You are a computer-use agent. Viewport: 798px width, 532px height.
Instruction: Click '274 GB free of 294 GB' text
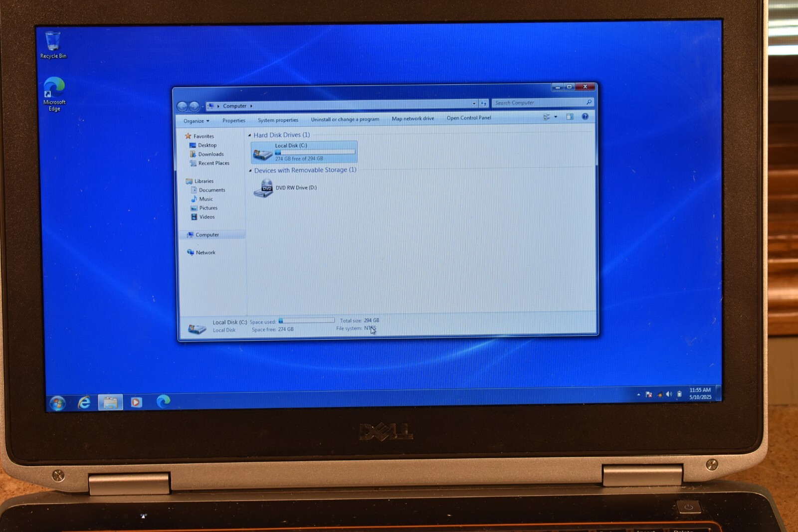point(299,159)
